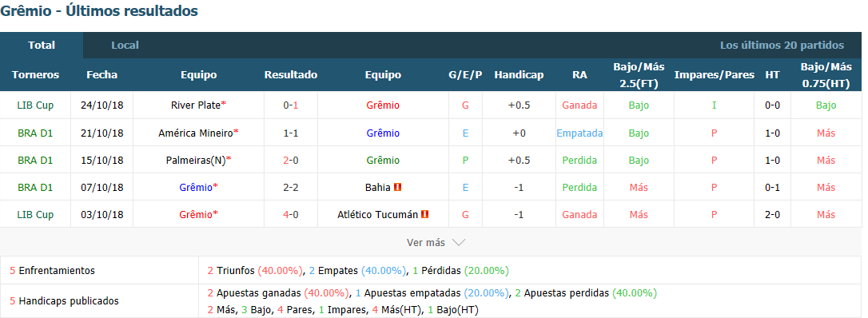Click the 2-2 result versus Bahia
The height and width of the screenshot is (318, 868).
click(x=291, y=188)
